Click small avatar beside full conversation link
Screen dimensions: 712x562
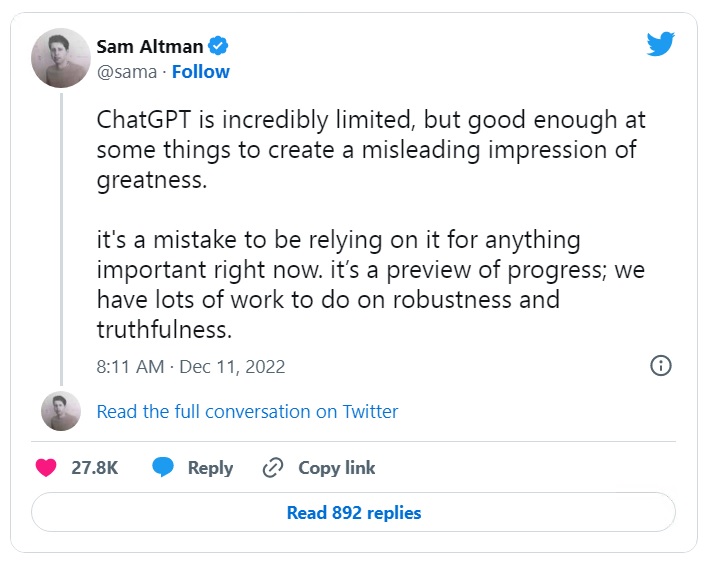click(60, 411)
